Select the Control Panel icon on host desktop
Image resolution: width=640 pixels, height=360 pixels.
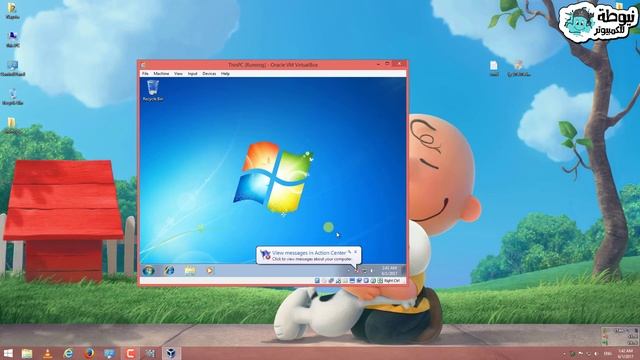coord(13,69)
